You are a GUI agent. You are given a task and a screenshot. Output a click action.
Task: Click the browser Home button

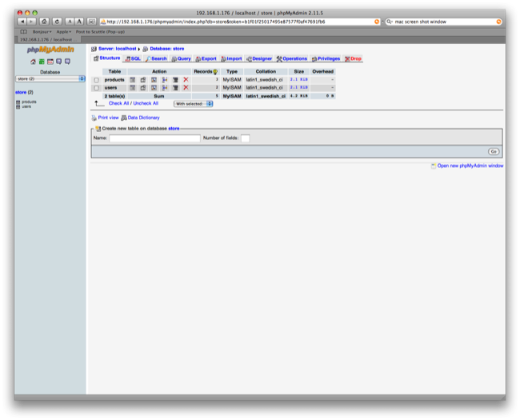44,22
